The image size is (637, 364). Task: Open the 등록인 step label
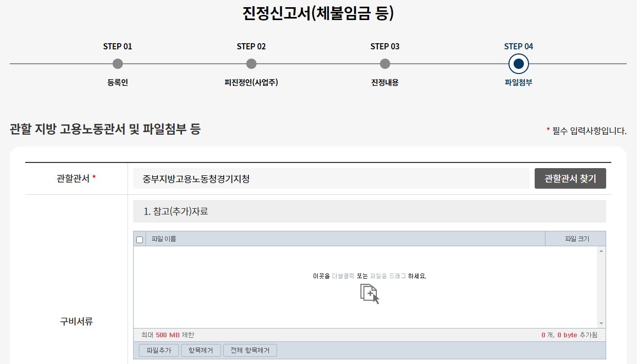117,83
